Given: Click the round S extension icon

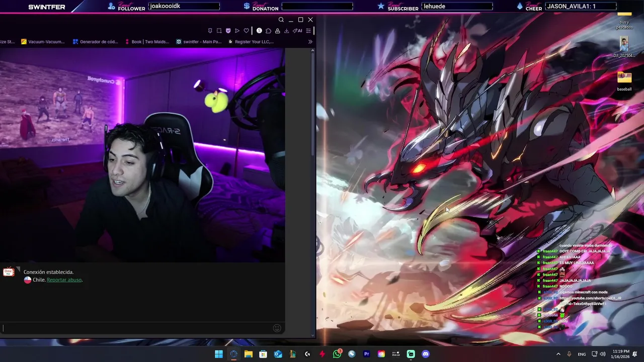Looking at the screenshot, I should pos(259,31).
